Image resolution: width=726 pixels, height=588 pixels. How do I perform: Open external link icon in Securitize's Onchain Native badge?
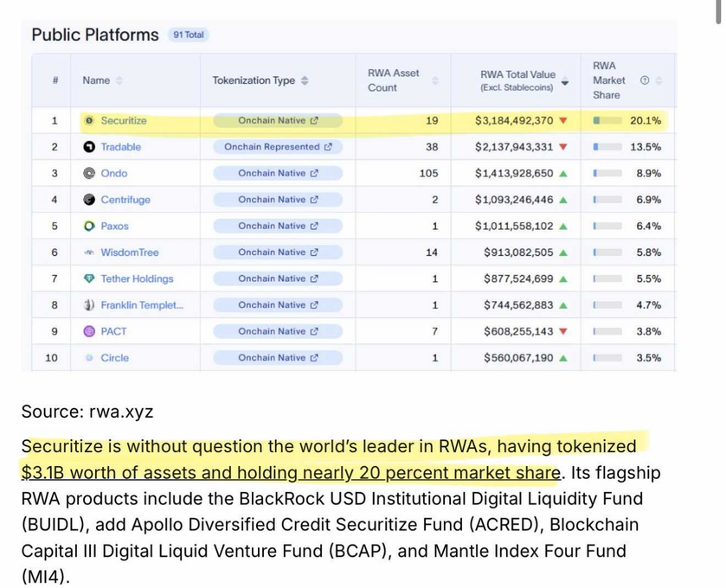(x=314, y=120)
